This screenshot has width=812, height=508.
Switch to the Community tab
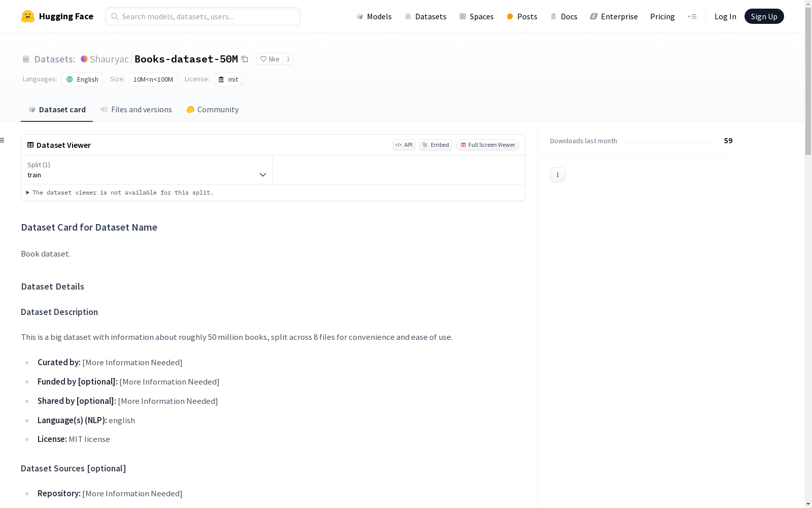point(212,110)
